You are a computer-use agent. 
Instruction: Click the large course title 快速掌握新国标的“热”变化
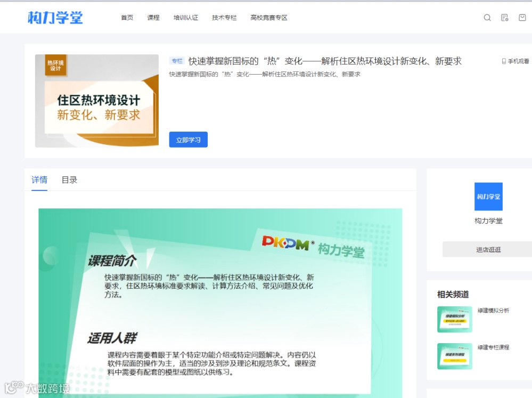tap(325, 61)
